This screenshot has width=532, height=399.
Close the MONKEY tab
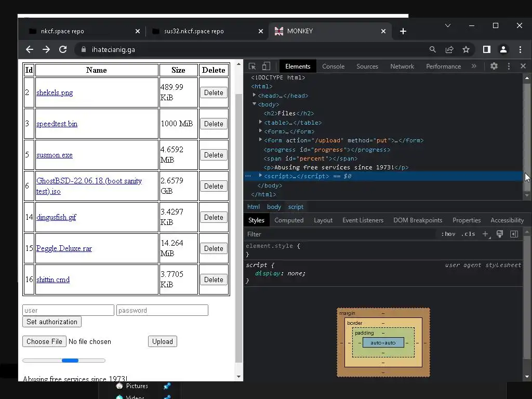click(x=383, y=31)
